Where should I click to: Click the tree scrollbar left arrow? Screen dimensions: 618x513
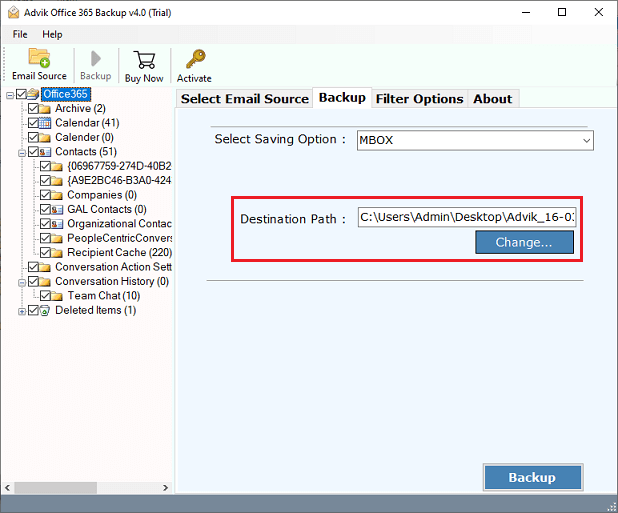pos(7,488)
